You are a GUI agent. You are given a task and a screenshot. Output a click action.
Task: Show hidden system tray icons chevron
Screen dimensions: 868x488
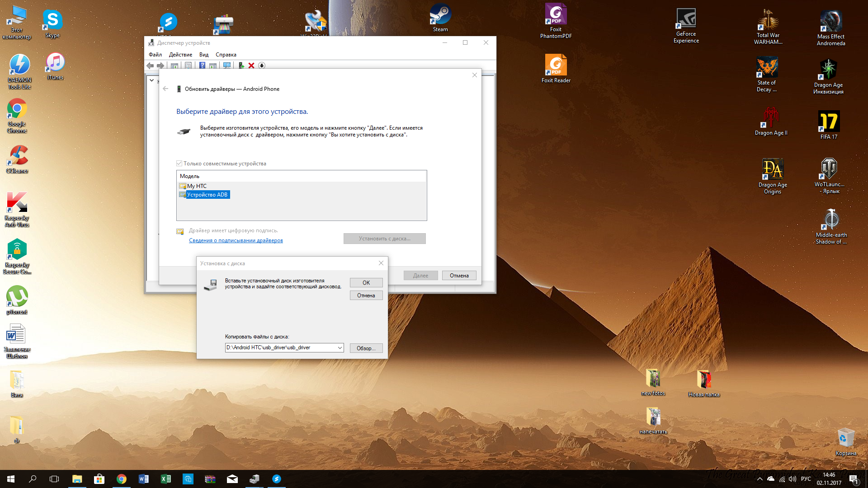[x=759, y=479]
